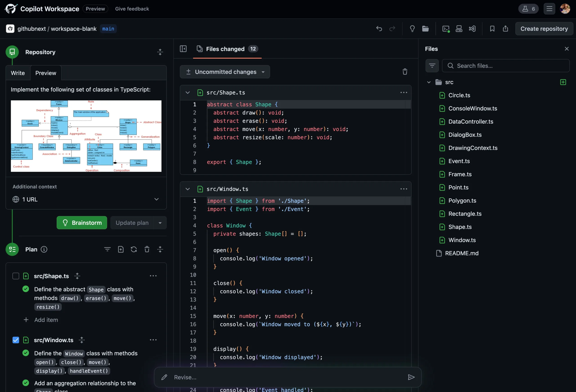Click the light/dark theme toggle icon

(x=412, y=28)
